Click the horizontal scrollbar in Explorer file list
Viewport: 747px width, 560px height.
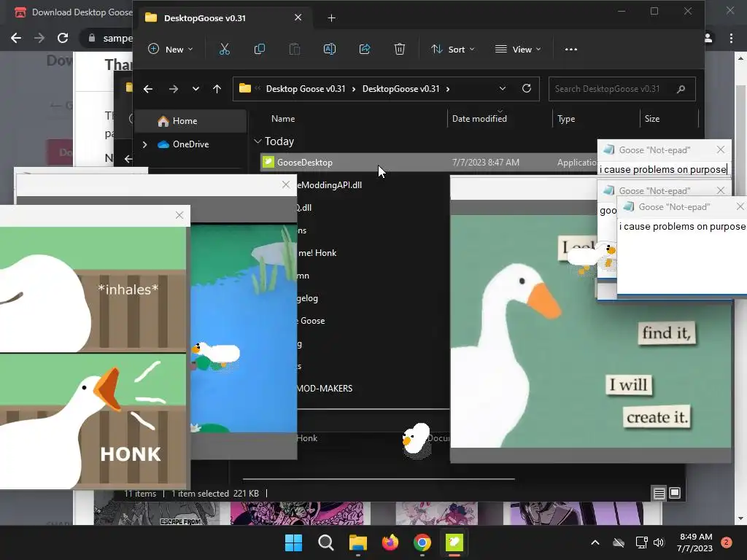pos(379,478)
